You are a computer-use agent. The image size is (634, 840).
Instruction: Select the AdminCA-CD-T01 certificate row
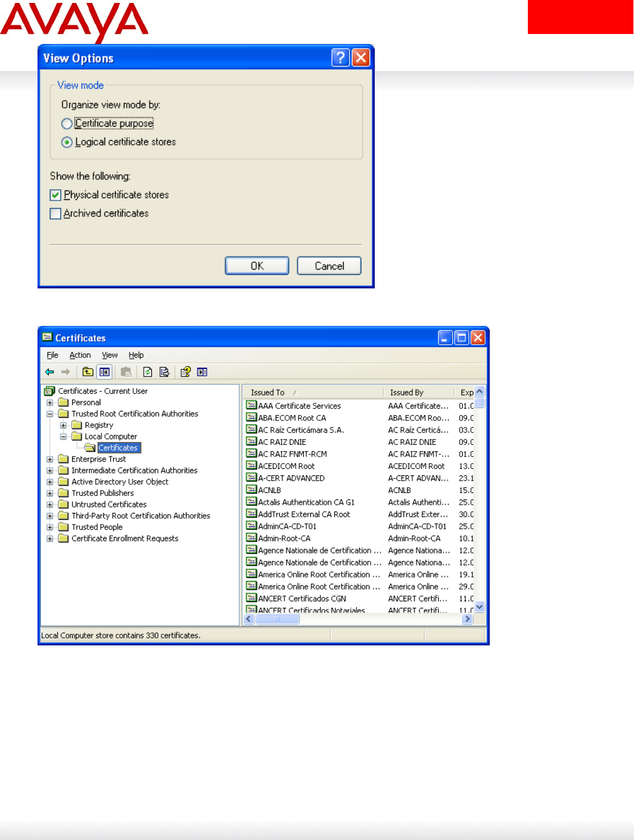360,526
